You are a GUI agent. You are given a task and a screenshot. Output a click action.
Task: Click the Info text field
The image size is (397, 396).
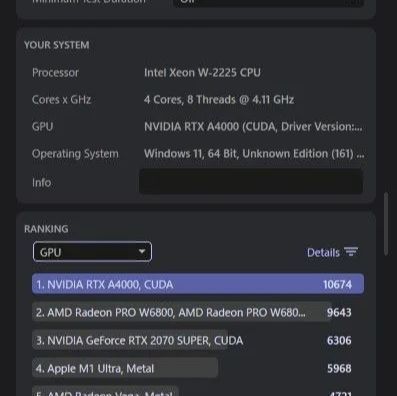point(251,182)
